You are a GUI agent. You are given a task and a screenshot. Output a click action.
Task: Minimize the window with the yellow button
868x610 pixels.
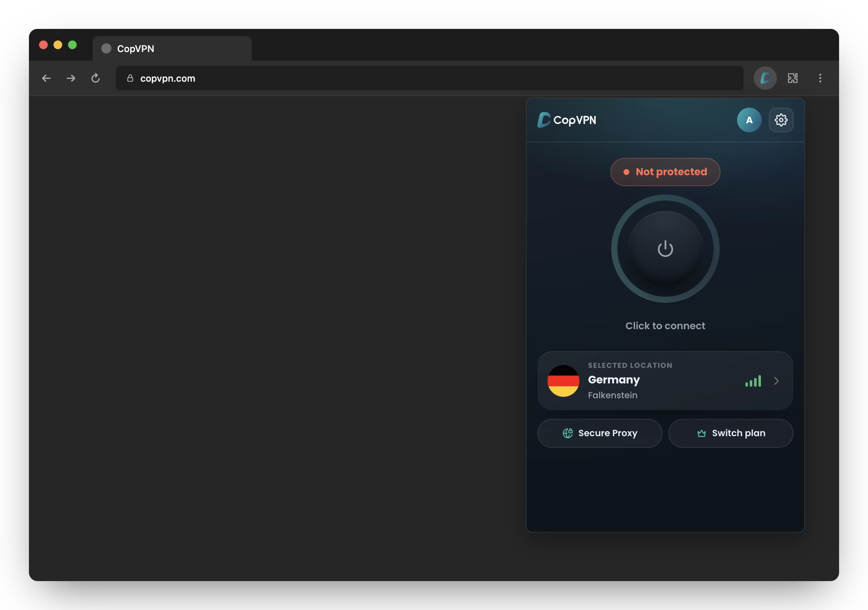point(58,45)
